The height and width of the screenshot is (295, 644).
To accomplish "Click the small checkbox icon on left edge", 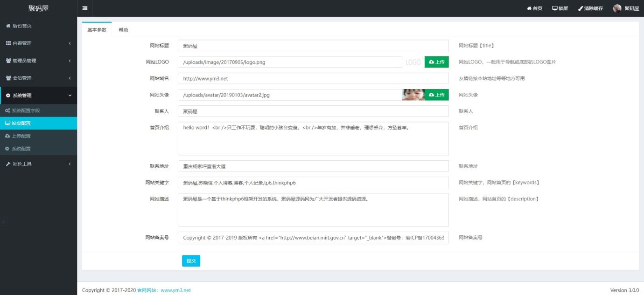I will click(x=4, y=222).
